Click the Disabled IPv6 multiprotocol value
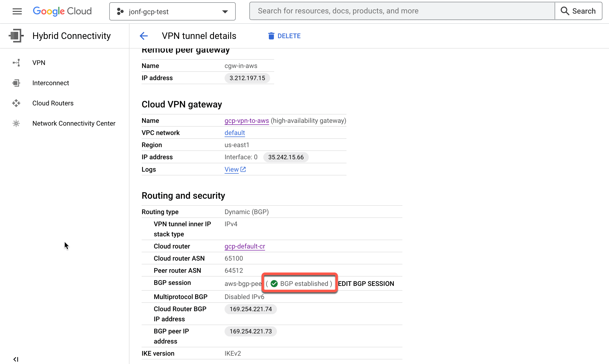Screen dimensions: 609x364 pyautogui.click(x=244, y=297)
